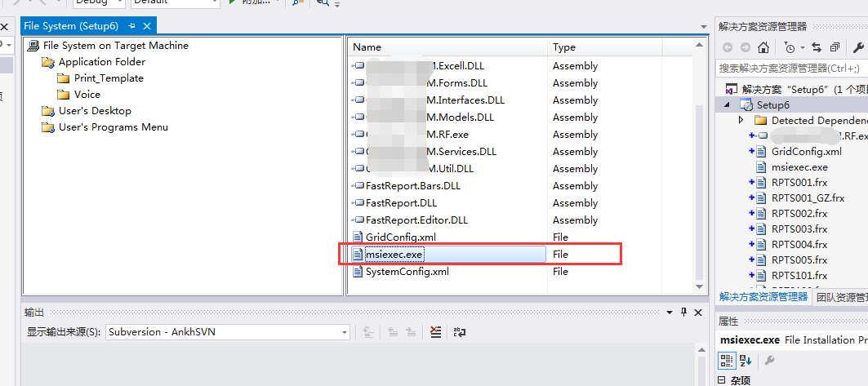868x386 pixels.
Task: Click the find in files magnifier icon
Action: [323, 2]
